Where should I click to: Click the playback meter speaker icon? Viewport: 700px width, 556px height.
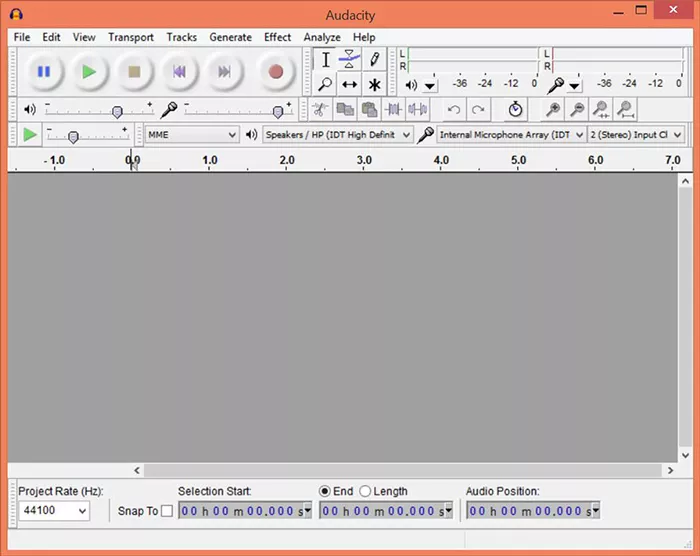pos(411,85)
